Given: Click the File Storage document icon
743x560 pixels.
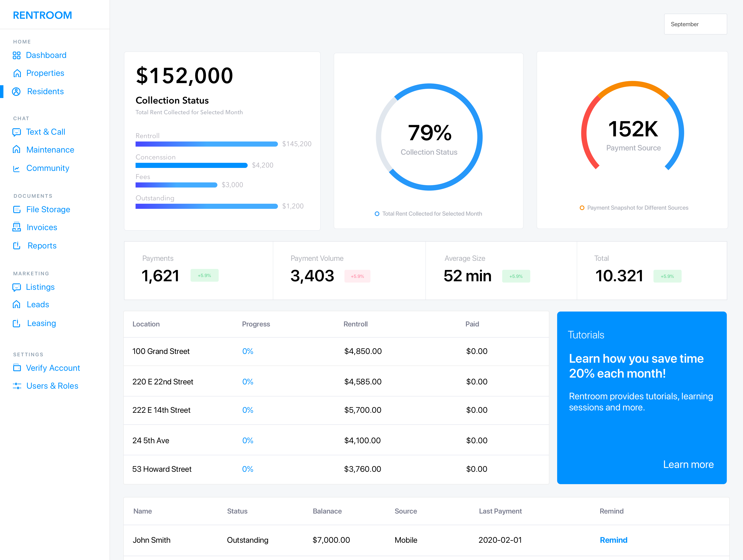Looking at the screenshot, I should (x=16, y=209).
